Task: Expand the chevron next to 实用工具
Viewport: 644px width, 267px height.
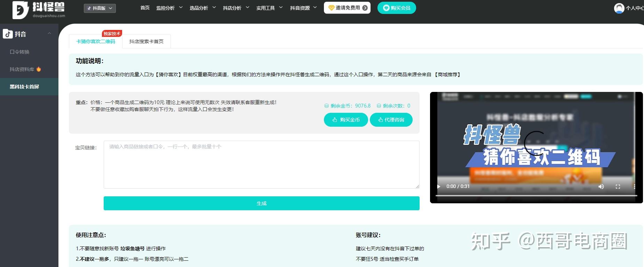Action: 281,7
